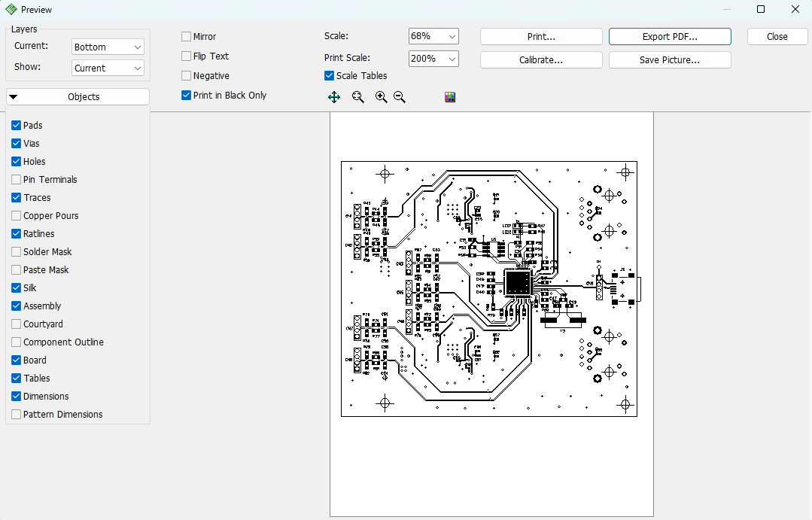Zoom out of the preview

(x=400, y=97)
